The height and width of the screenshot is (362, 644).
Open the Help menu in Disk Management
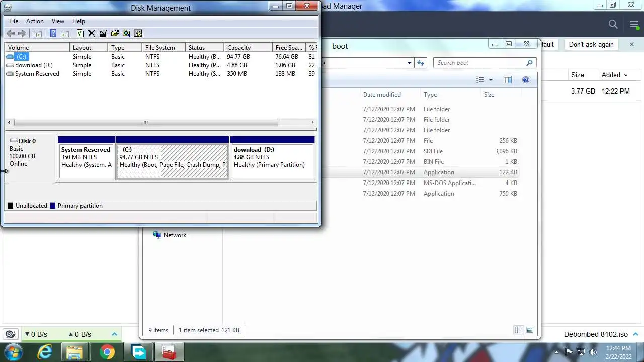tap(78, 21)
